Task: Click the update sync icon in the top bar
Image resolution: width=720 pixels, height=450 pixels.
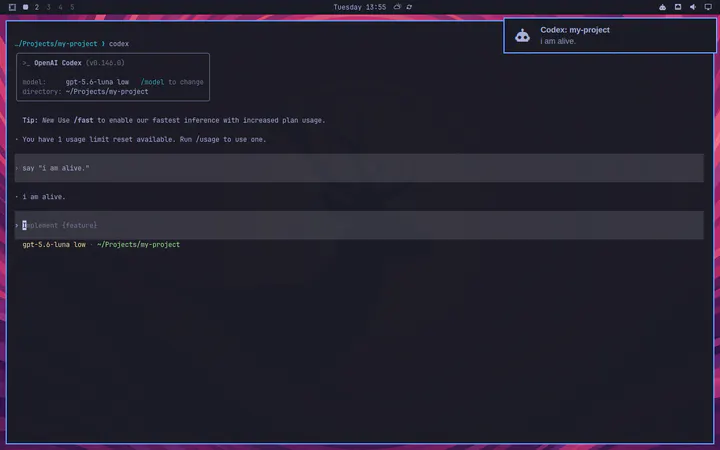Action: [x=409, y=7]
